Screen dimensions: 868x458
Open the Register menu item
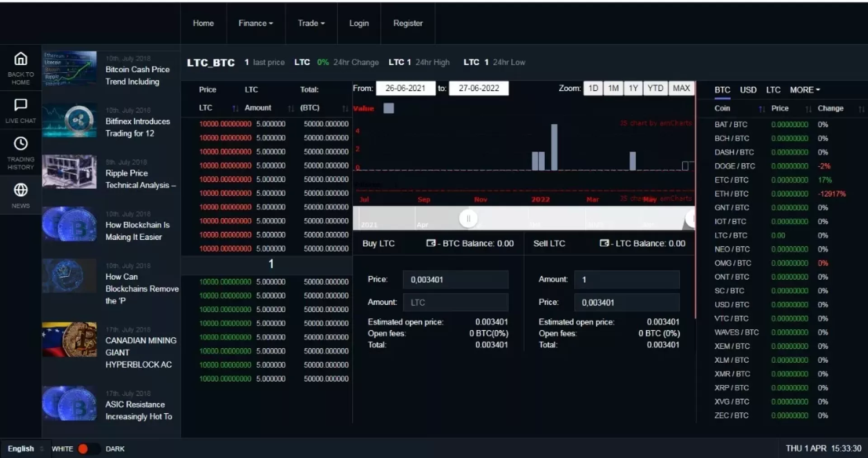(x=408, y=23)
